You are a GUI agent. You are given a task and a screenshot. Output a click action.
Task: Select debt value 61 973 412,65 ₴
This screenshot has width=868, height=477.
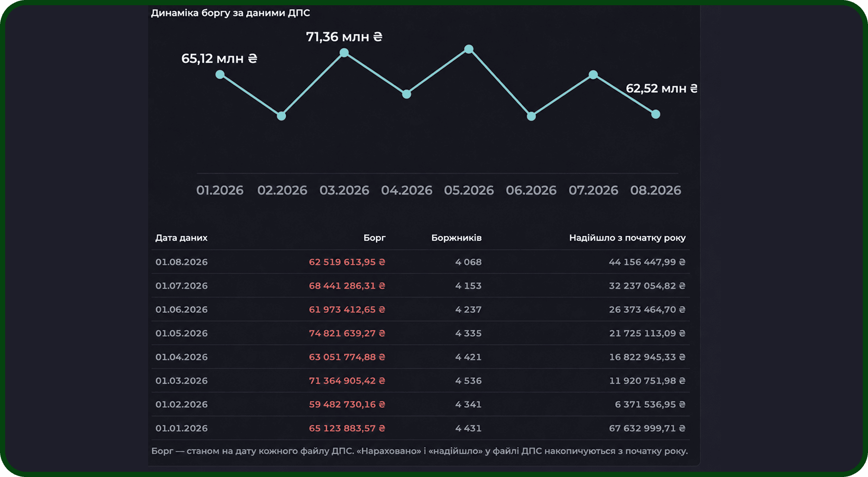coord(347,309)
